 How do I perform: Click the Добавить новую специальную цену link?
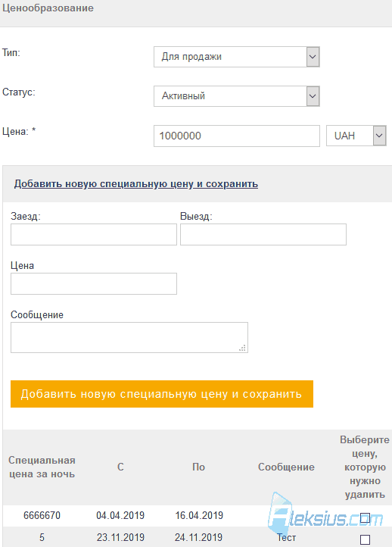tap(136, 184)
